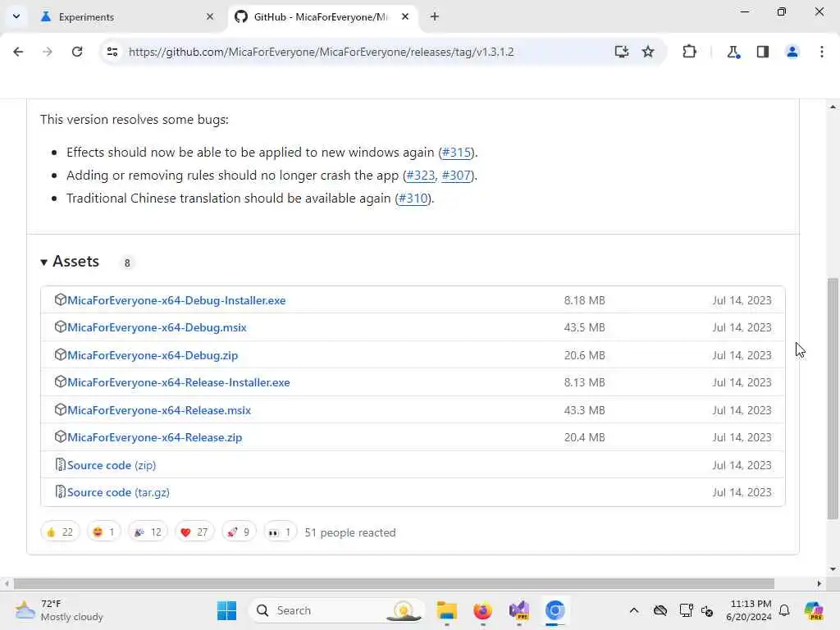Click the taskbar Search box

click(336, 610)
